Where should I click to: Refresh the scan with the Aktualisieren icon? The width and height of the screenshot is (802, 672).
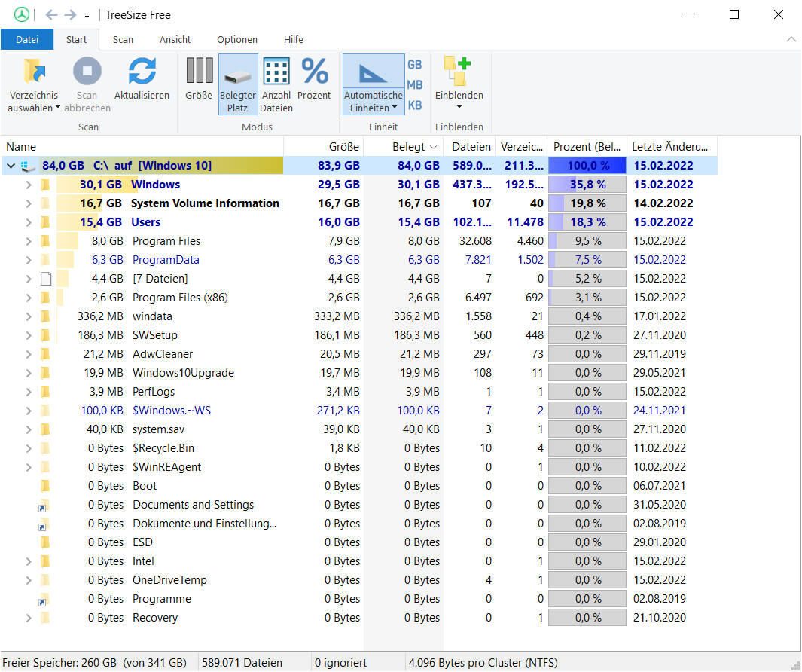(x=142, y=71)
